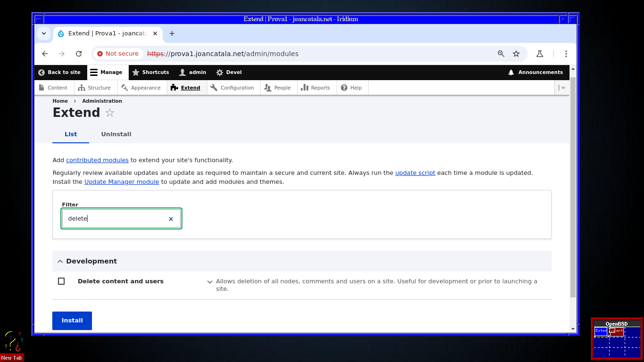Click the Filter text field
This screenshot has width=644, height=362.
click(x=121, y=219)
